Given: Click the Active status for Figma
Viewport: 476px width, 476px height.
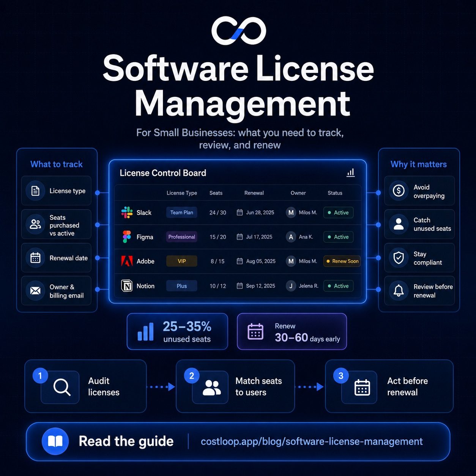Looking at the screenshot, I should tap(338, 237).
